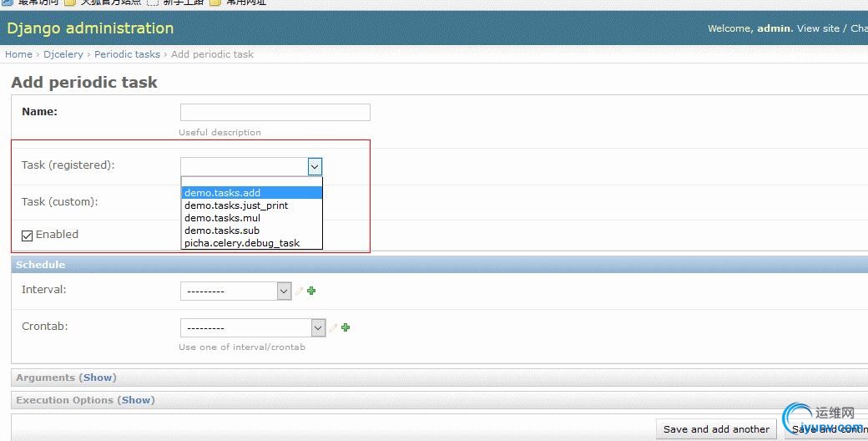Viewport: 868px width, 441px height.
Task: Open the Interval dropdown
Action: [x=236, y=291]
